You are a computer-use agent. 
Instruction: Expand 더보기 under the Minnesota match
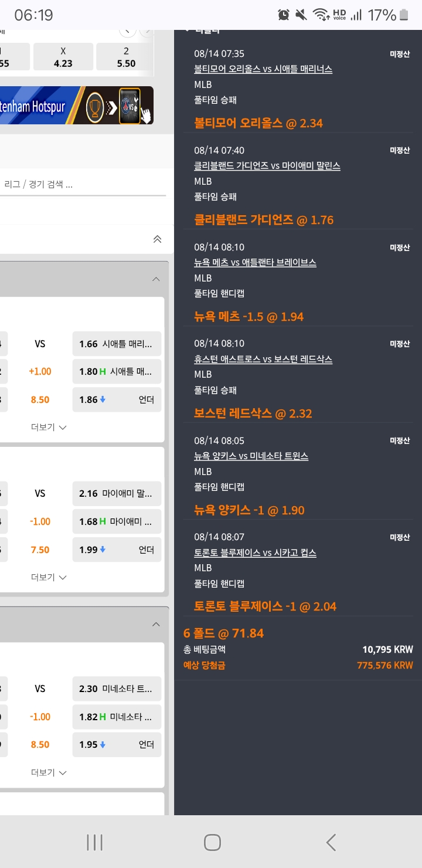pos(49,772)
